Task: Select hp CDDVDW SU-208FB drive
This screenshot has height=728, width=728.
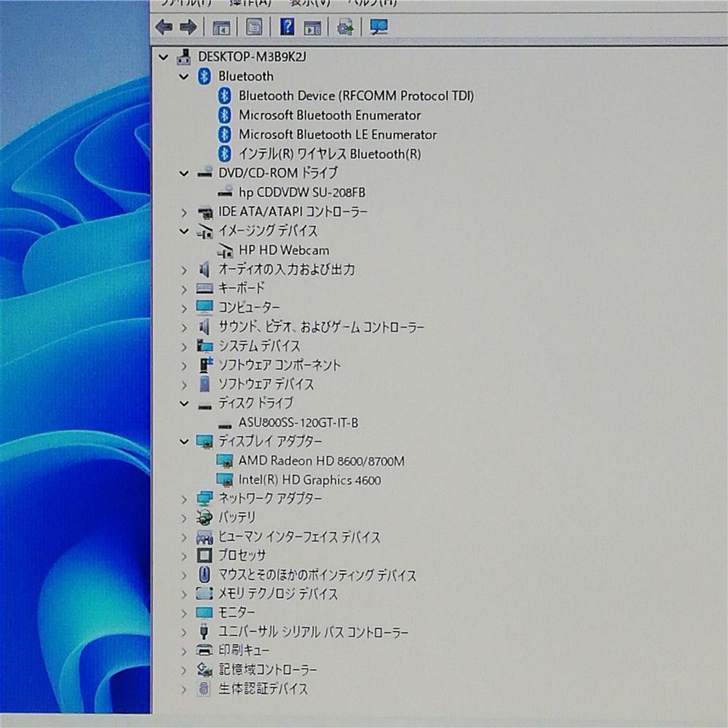Action: [x=302, y=192]
